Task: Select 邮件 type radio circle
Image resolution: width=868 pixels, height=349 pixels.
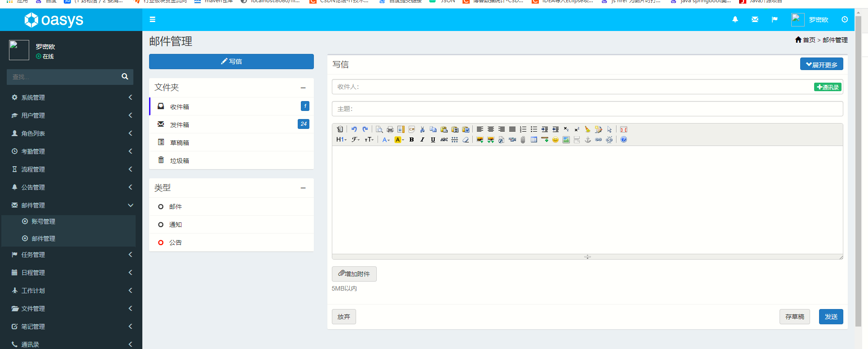Action: click(161, 207)
